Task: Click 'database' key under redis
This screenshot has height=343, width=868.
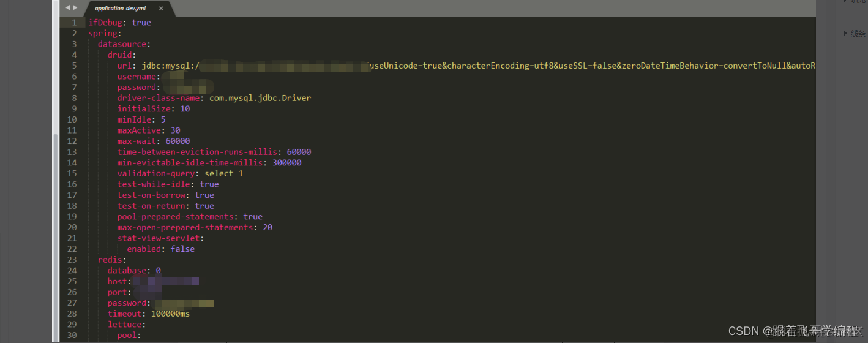Action: (x=127, y=270)
